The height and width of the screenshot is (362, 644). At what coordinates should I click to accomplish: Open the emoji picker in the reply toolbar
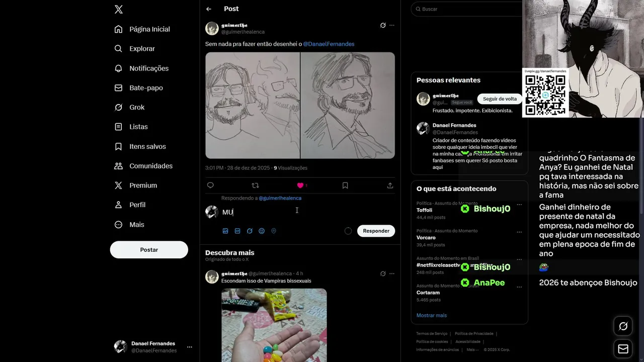[262, 231]
